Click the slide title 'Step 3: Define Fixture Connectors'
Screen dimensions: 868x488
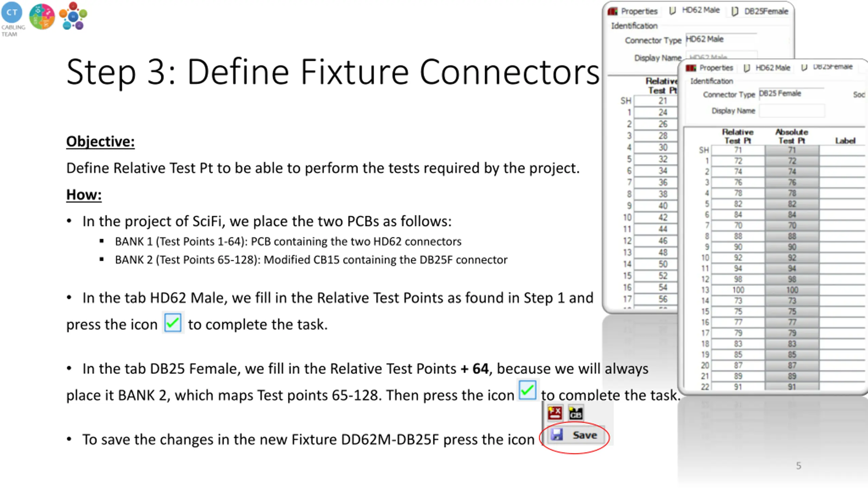pos(333,72)
